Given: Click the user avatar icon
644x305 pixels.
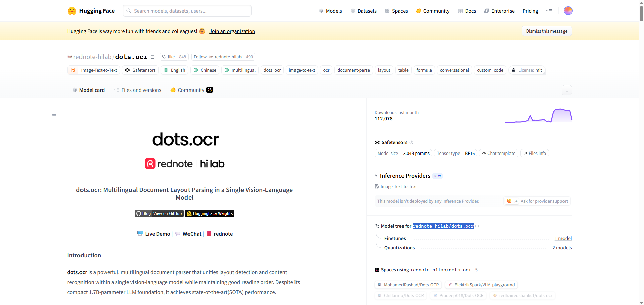Looking at the screenshot, I should click(x=568, y=11).
